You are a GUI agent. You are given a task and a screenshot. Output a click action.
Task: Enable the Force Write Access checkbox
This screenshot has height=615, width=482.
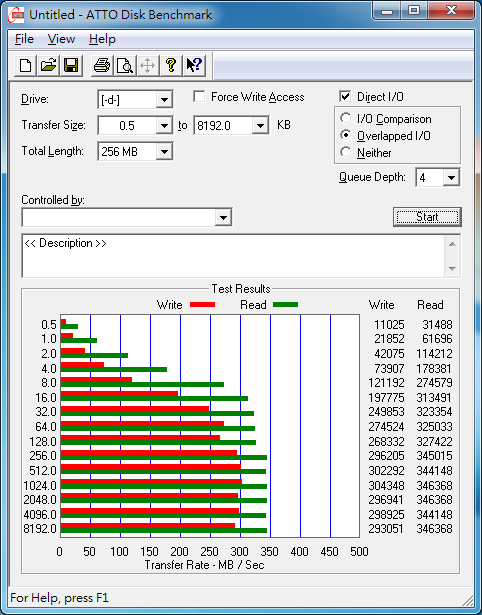(199, 96)
